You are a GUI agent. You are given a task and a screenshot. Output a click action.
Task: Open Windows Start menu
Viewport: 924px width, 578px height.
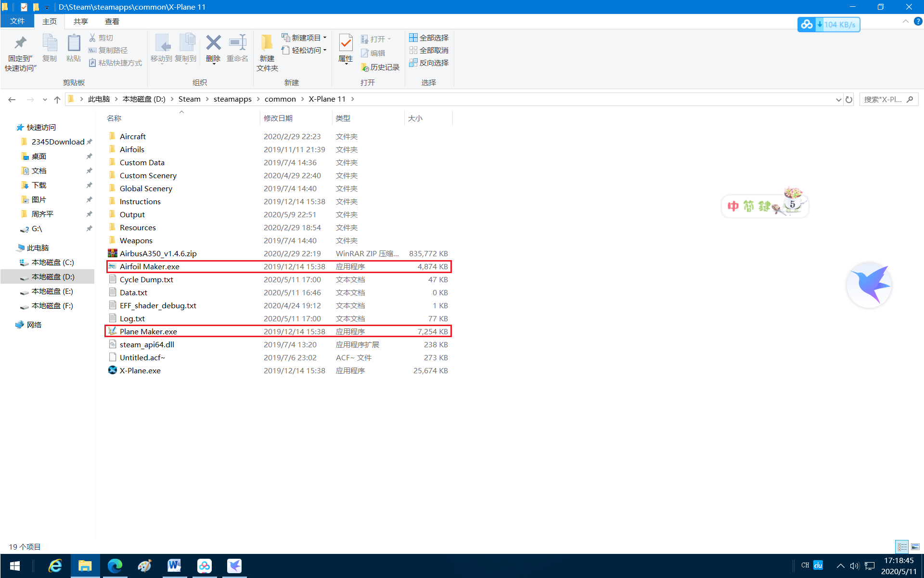pyautogui.click(x=14, y=566)
